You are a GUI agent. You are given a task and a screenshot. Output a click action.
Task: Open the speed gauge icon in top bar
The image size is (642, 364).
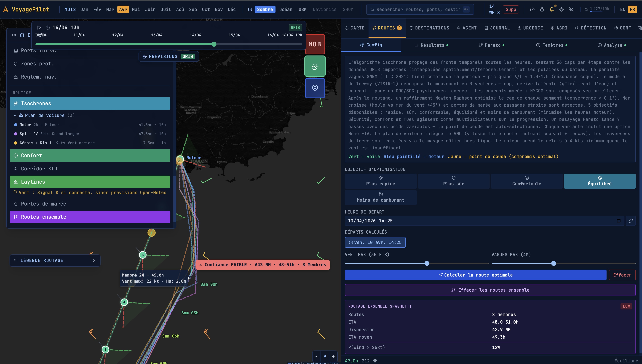tap(532, 10)
